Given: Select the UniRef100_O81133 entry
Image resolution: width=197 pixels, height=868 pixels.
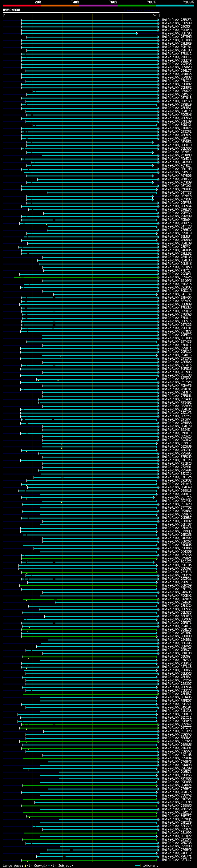Looking at the screenshot, I should pos(177,375).
